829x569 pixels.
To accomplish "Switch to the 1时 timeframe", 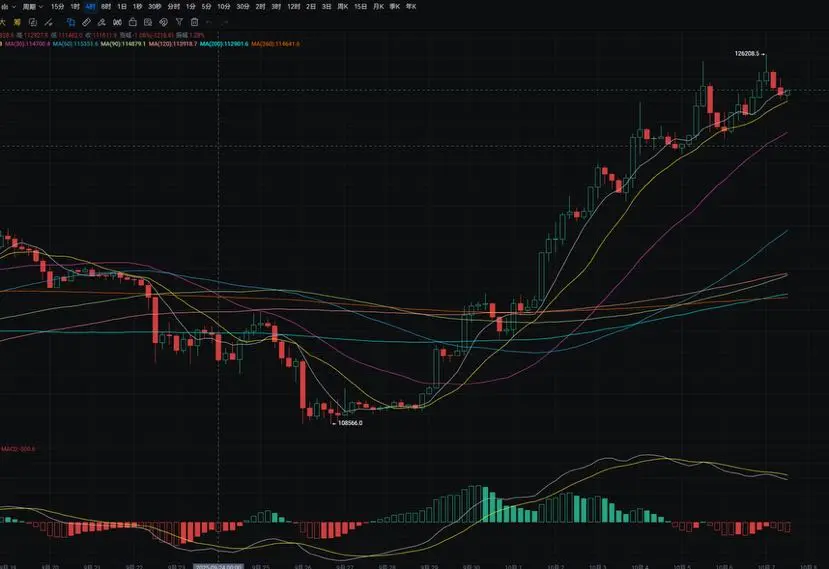I will (75, 7).
